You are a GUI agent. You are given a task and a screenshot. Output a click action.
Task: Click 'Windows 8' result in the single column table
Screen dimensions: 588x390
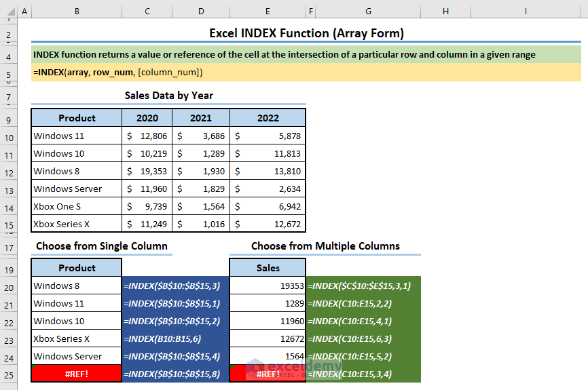[x=77, y=286]
